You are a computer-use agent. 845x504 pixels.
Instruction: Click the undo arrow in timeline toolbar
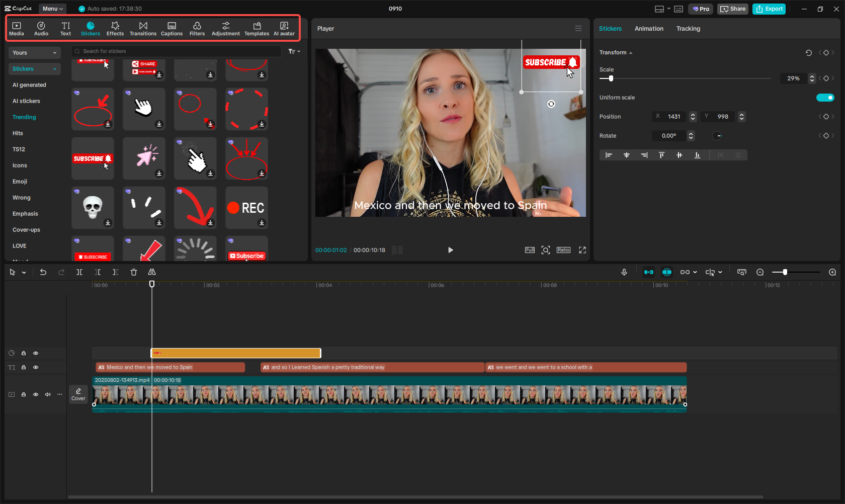pos(43,272)
